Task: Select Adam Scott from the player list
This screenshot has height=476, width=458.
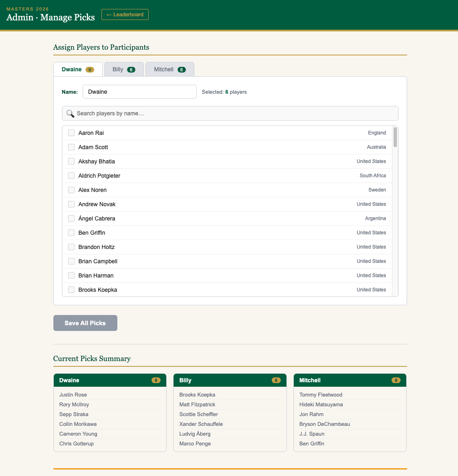Action: click(x=71, y=147)
